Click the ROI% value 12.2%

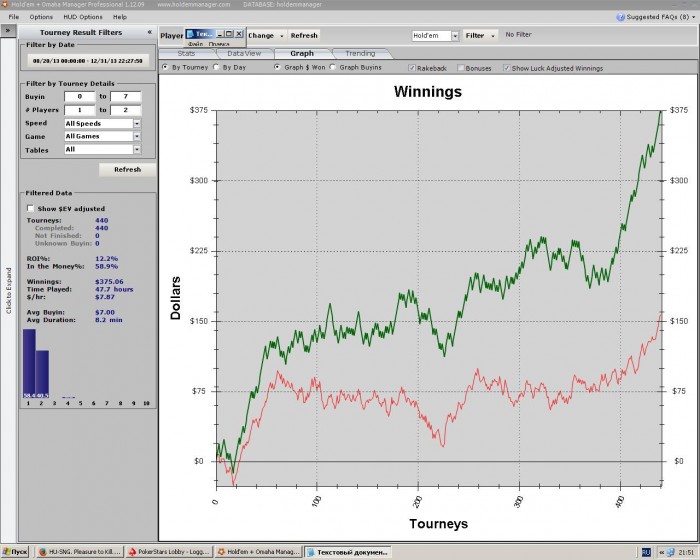point(106,259)
